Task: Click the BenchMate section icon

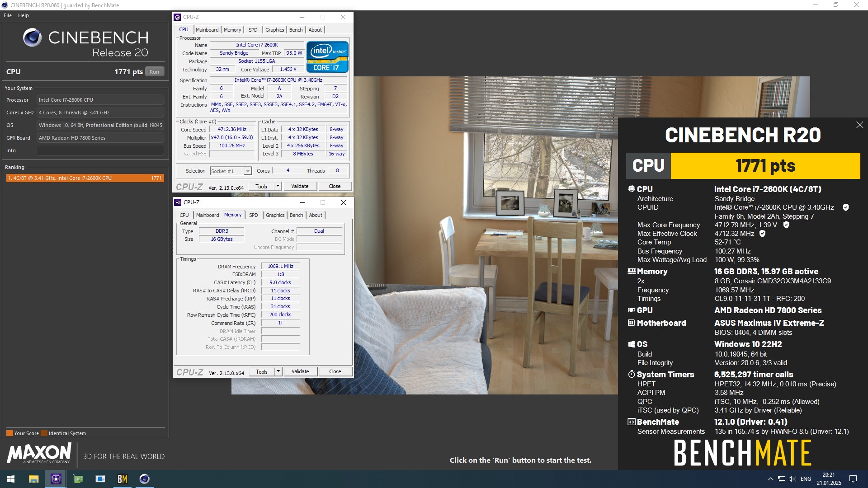Action: click(632, 422)
